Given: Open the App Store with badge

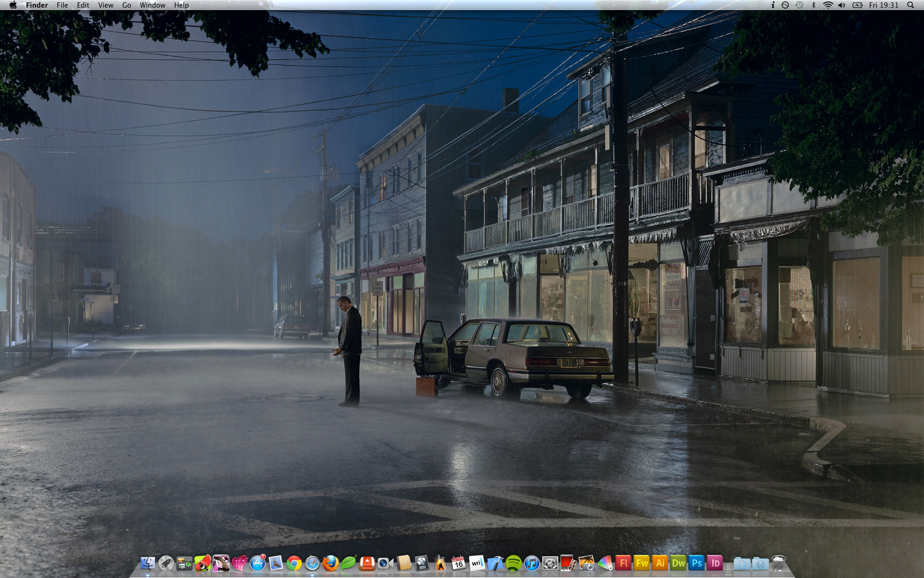Looking at the screenshot, I should click(x=257, y=563).
